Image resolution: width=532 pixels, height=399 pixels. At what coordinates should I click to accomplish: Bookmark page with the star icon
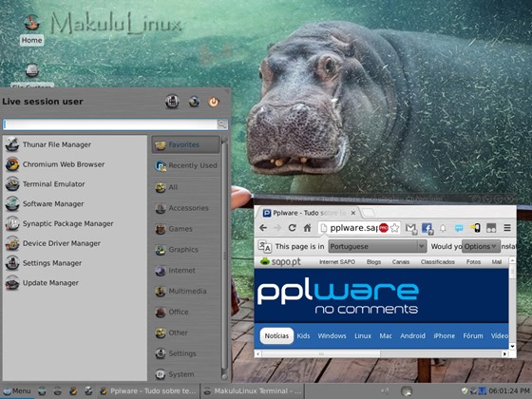394,228
